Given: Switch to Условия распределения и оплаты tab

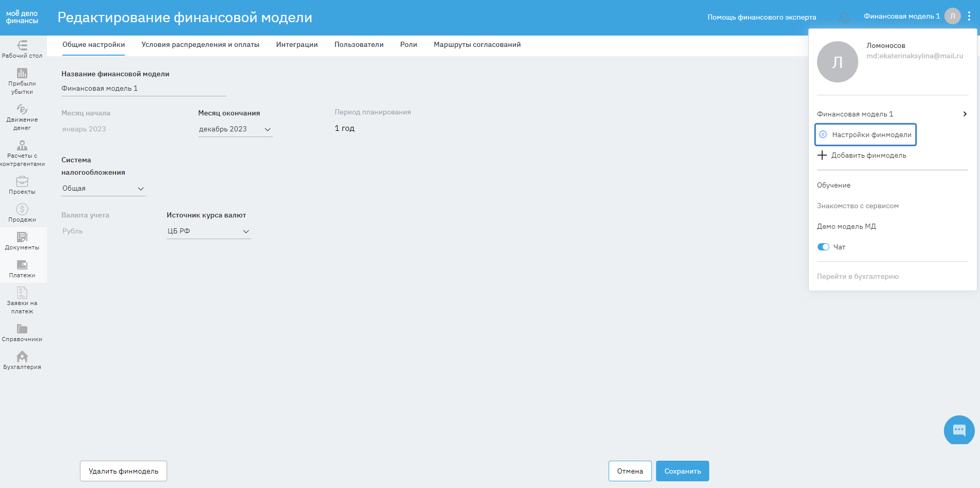Looking at the screenshot, I should click(x=201, y=45).
